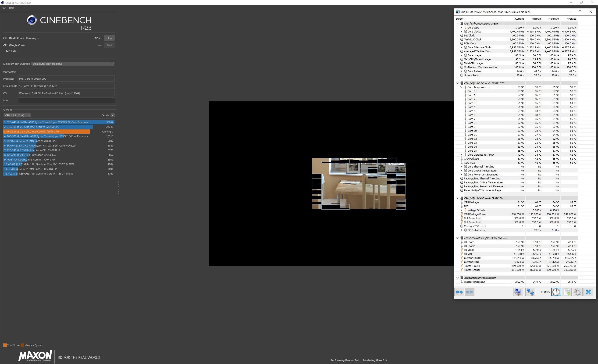Stop the CPU Multi Core test
Image resolution: width=598 pixels, height=364 pixels.
[109, 38]
